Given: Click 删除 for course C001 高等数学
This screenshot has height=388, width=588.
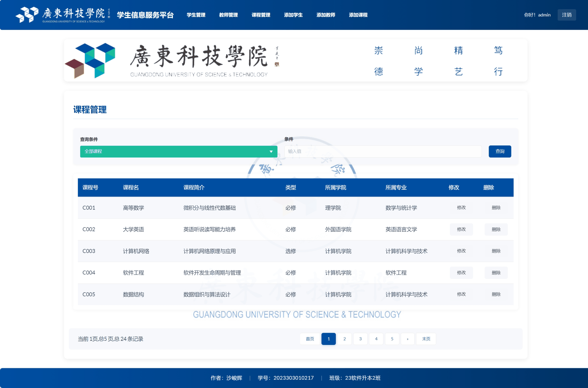Looking at the screenshot, I should pyautogui.click(x=496, y=208).
